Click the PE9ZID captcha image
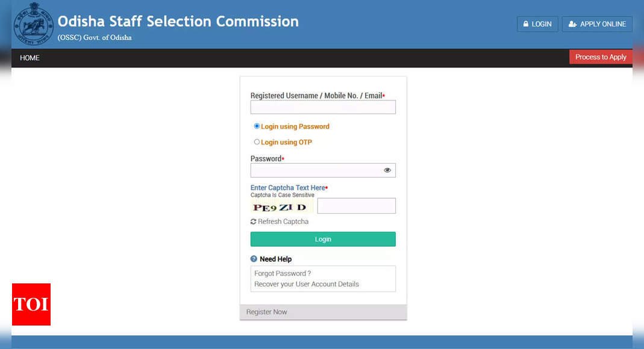Image resolution: width=644 pixels, height=349 pixels. coord(280,208)
